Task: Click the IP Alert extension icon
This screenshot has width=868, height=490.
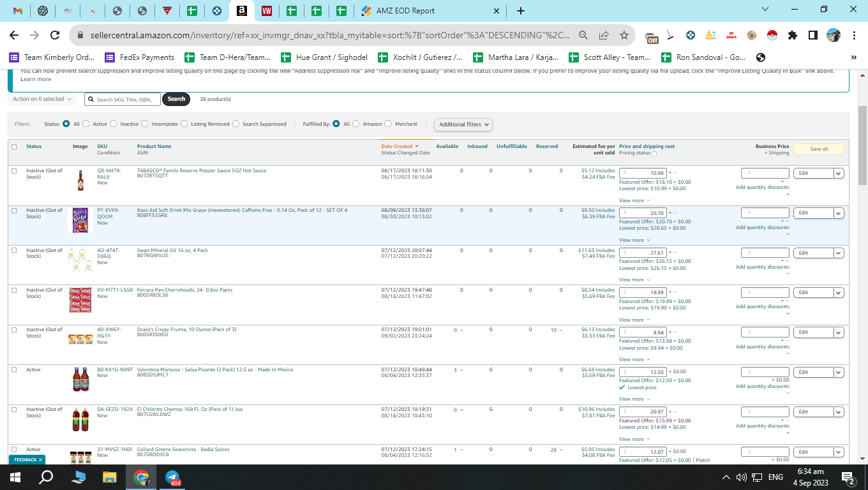Action: 731,35
